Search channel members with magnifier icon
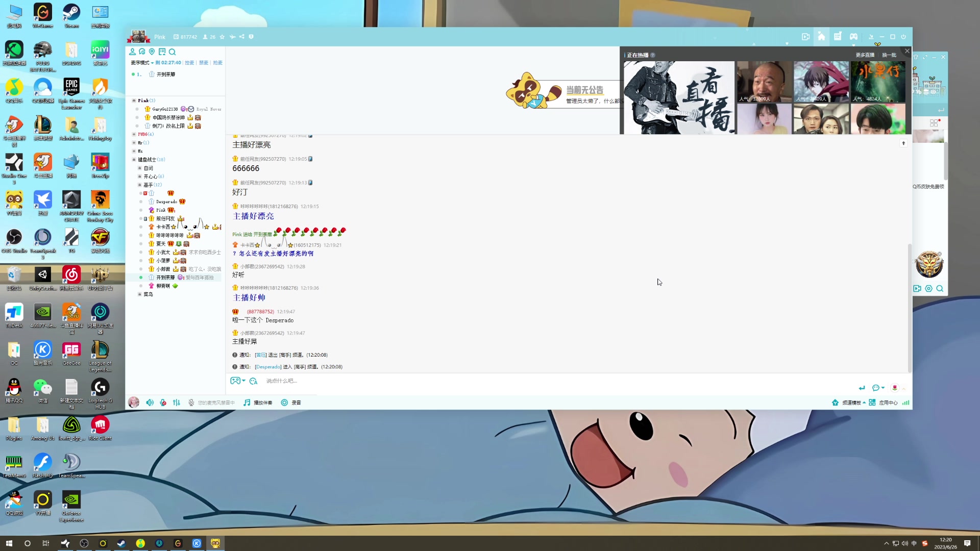980x551 pixels. [173, 52]
